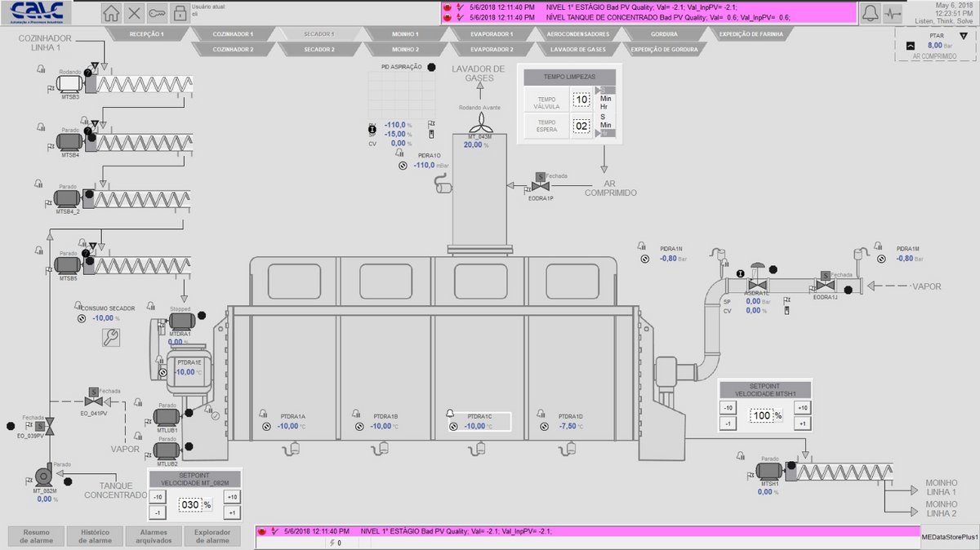The width and height of the screenshot is (980, 550).
Task: Select Min unit for Tempo Válvula
Action: [605, 99]
